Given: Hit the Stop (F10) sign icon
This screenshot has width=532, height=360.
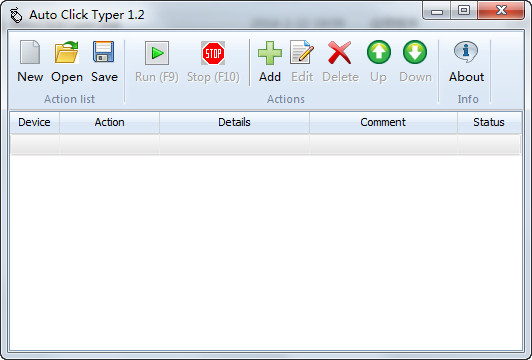Looking at the screenshot, I should pos(213,61).
